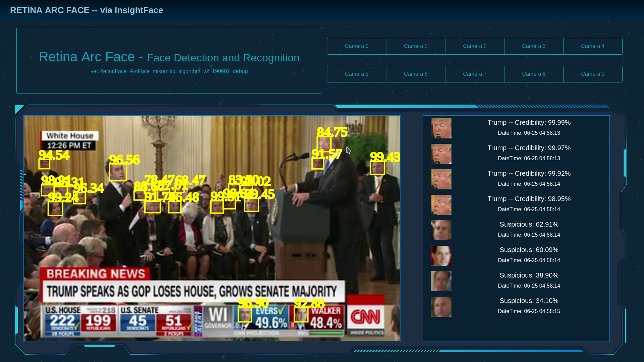Open Camera 5 feed

coord(357,74)
